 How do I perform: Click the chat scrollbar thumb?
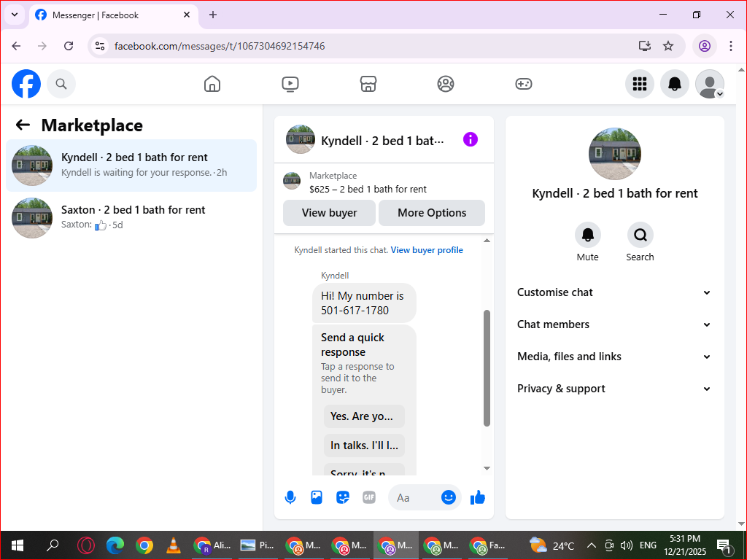tap(487, 368)
